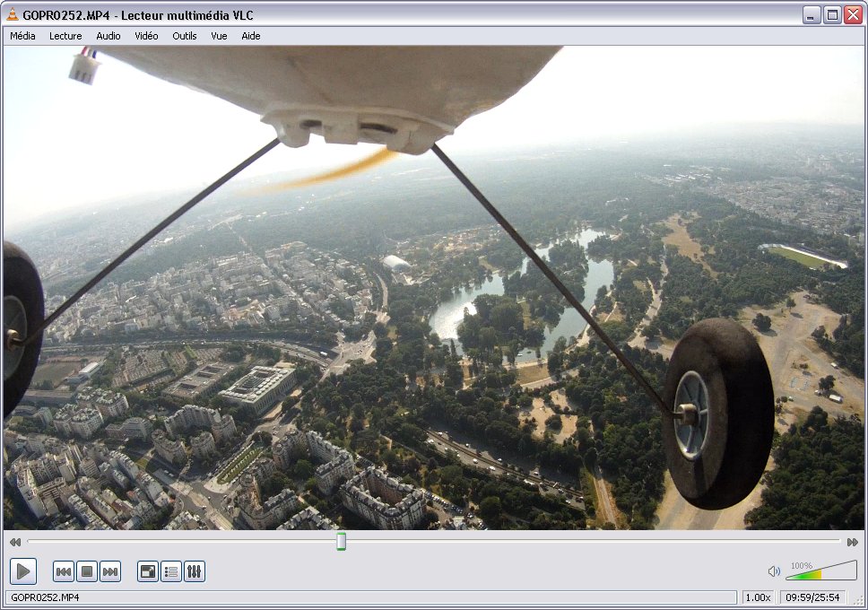
Task: Open the Lecture menu
Action: [x=65, y=36]
